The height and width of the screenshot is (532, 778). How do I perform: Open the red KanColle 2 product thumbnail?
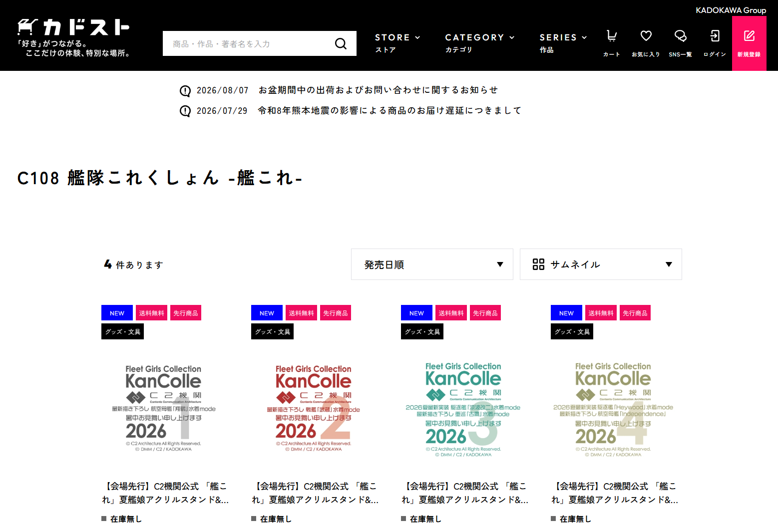(x=314, y=408)
